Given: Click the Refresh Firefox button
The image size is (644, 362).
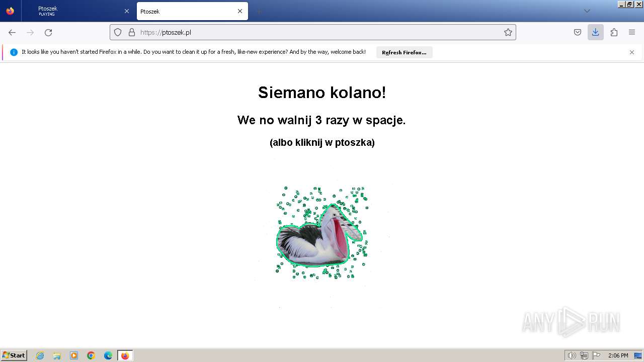Looking at the screenshot, I should tap(404, 52).
